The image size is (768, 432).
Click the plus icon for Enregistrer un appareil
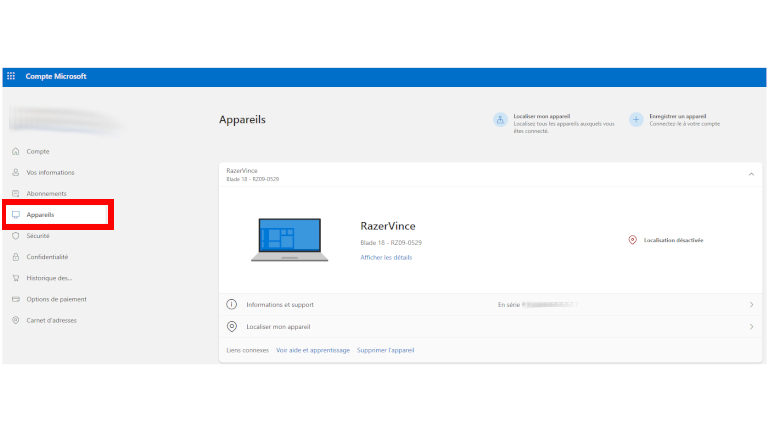coord(636,120)
